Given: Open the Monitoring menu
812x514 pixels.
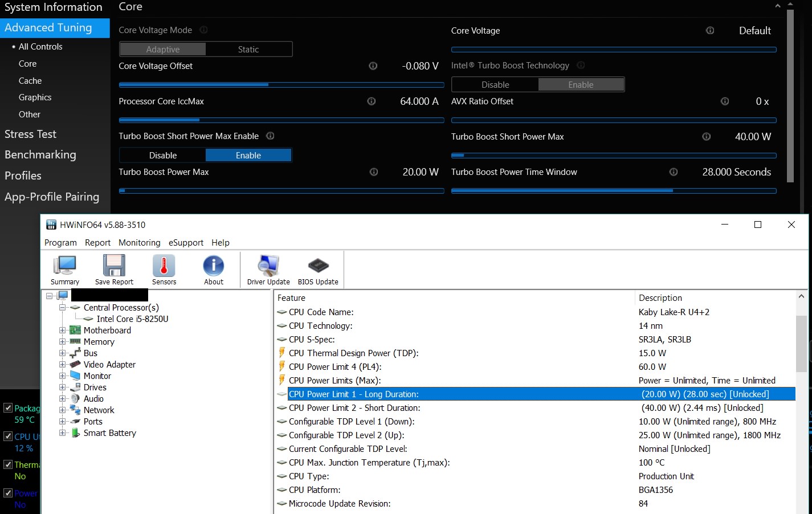Looking at the screenshot, I should pyautogui.click(x=139, y=243).
